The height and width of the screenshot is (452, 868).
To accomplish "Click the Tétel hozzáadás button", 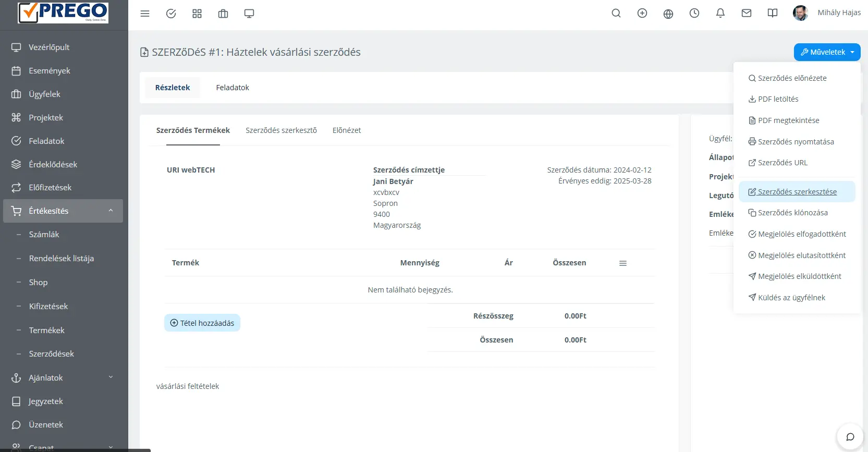I will click(202, 323).
